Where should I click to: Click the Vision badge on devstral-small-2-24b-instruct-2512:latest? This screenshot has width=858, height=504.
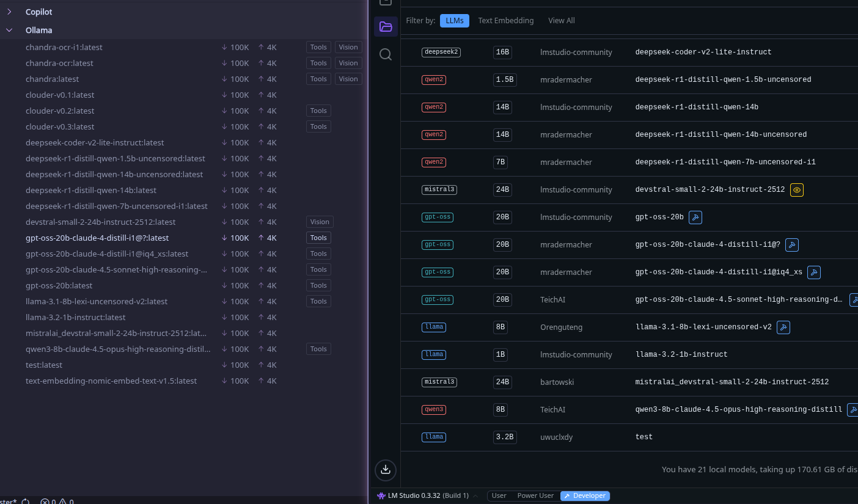coord(320,222)
